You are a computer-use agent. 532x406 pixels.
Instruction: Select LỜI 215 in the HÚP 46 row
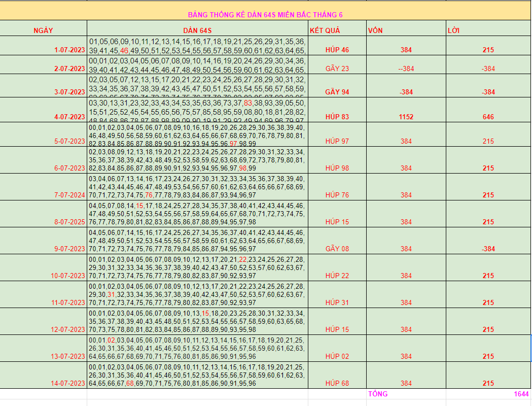(x=488, y=46)
